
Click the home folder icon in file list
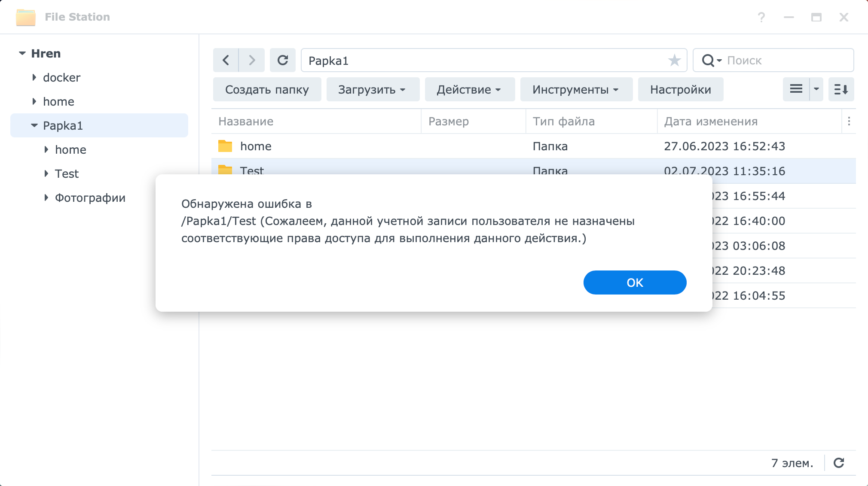click(x=225, y=146)
